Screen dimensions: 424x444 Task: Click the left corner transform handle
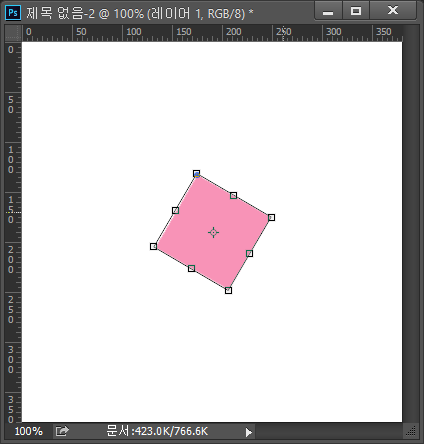click(x=153, y=246)
